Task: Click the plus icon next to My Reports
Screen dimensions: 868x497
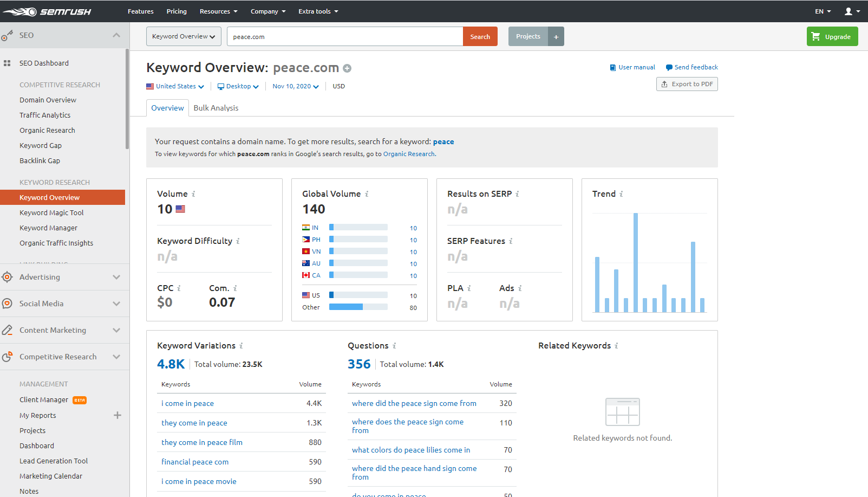Action: (118, 415)
